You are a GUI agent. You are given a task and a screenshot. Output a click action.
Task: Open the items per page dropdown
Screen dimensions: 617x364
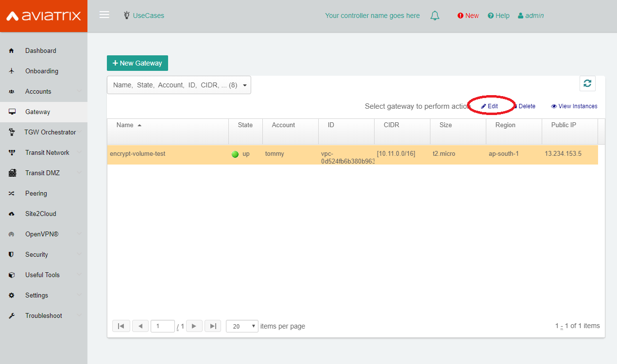coord(242,326)
